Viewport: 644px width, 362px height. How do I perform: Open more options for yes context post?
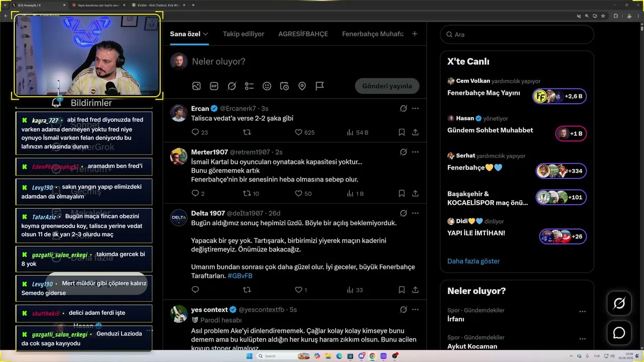tap(415, 310)
